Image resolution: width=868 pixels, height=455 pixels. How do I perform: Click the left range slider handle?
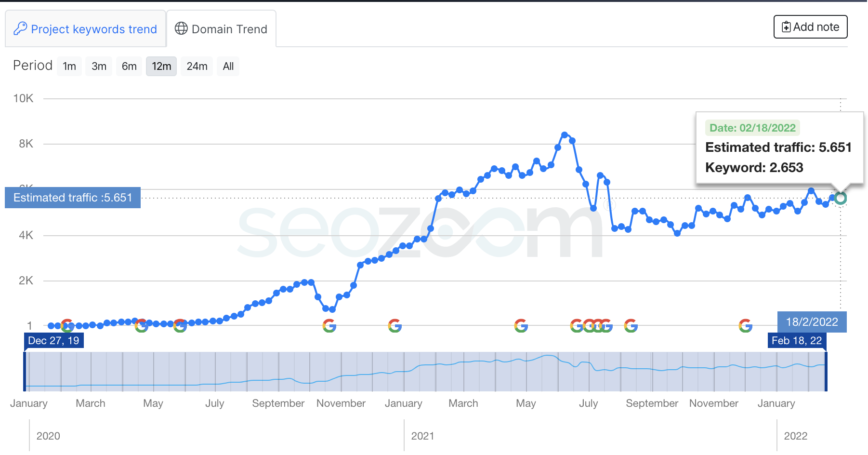(25, 372)
